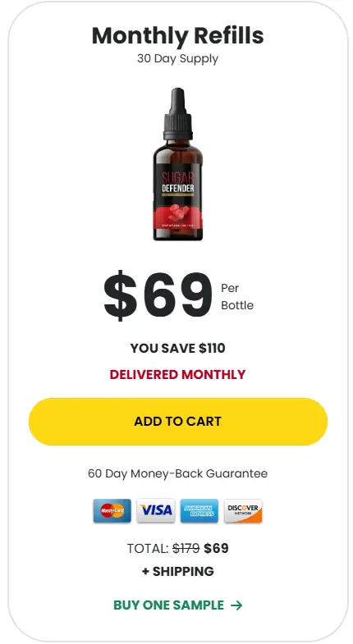Click the Visa card icon
The image size is (353, 644).
[156, 510]
